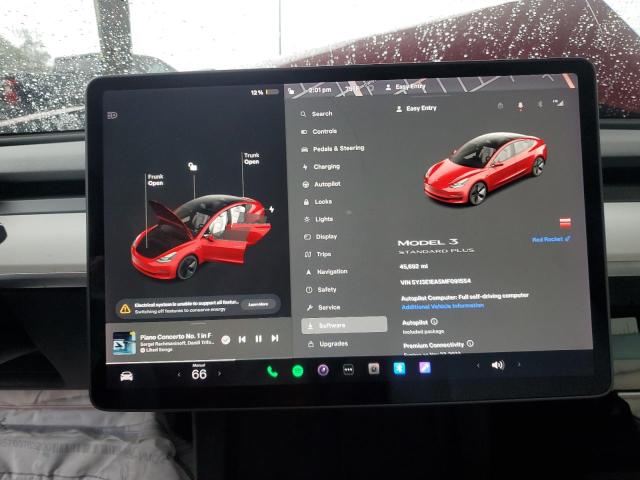Lower volume with left arrow
Screen dimensions: 640x480
click(478, 366)
